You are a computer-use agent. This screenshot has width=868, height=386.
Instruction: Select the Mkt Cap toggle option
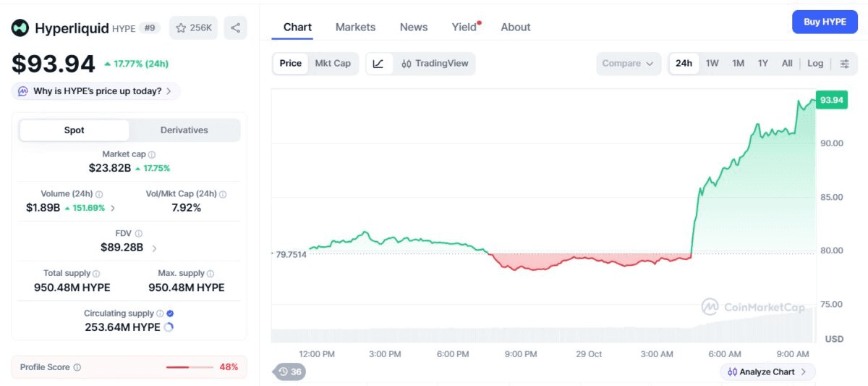[x=333, y=64]
